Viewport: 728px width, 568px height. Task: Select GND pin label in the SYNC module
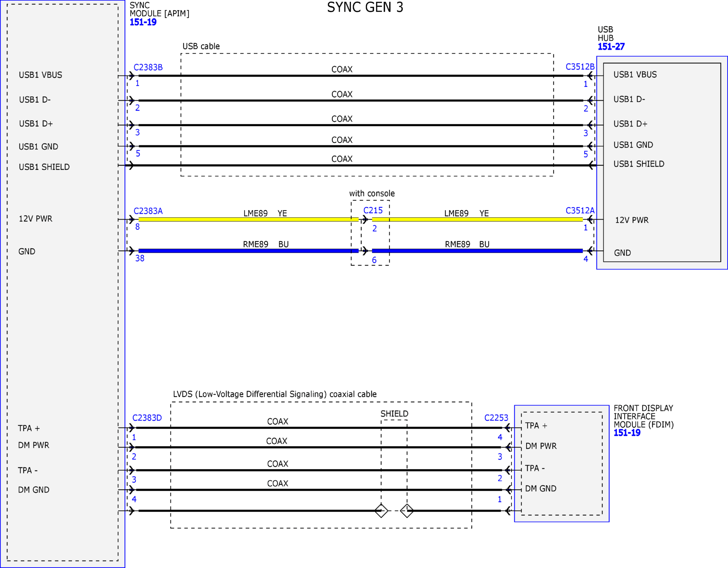[27, 251]
